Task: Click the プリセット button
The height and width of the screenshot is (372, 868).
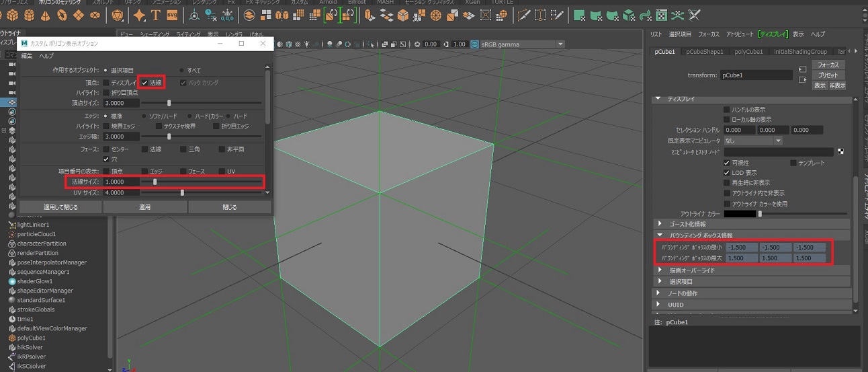Action: pos(828,75)
